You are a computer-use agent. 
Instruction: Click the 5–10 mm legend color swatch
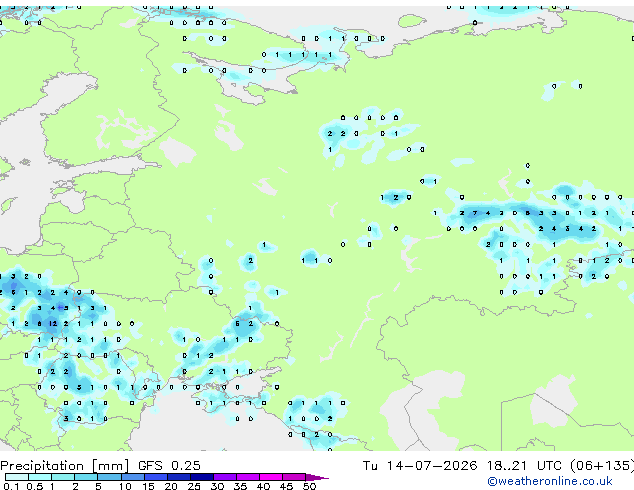click(x=109, y=477)
